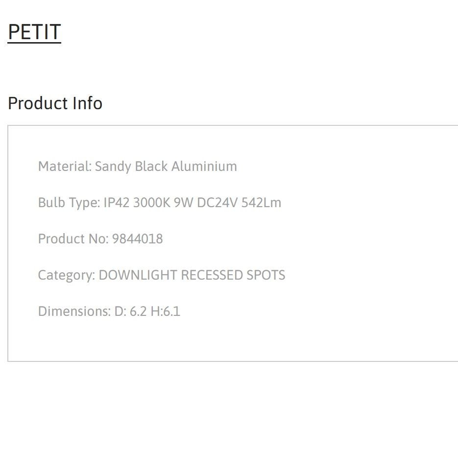Click the DC24V voltage text

(x=217, y=202)
